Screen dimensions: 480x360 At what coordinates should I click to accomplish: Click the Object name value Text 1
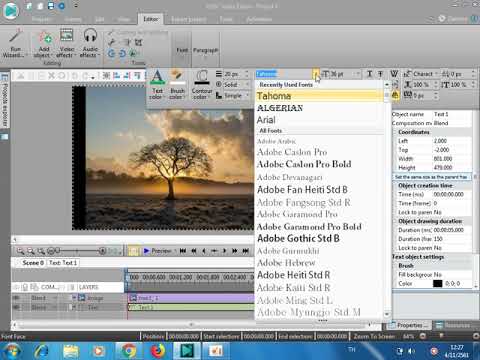click(x=452, y=114)
